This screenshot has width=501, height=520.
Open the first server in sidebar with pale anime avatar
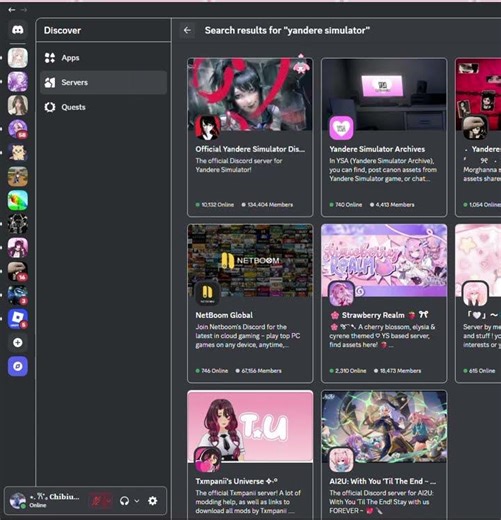18,58
